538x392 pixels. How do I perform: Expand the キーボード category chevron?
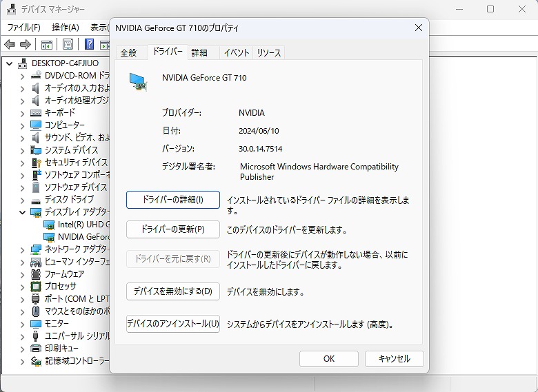coord(23,112)
